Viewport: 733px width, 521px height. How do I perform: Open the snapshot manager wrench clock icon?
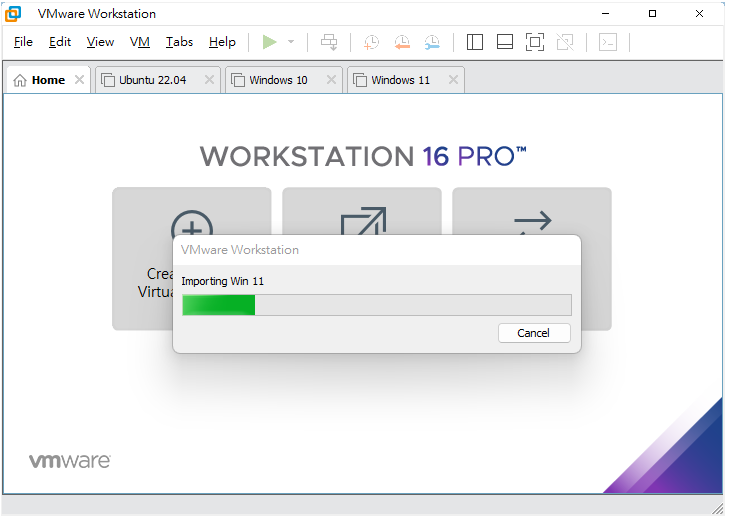coord(432,42)
